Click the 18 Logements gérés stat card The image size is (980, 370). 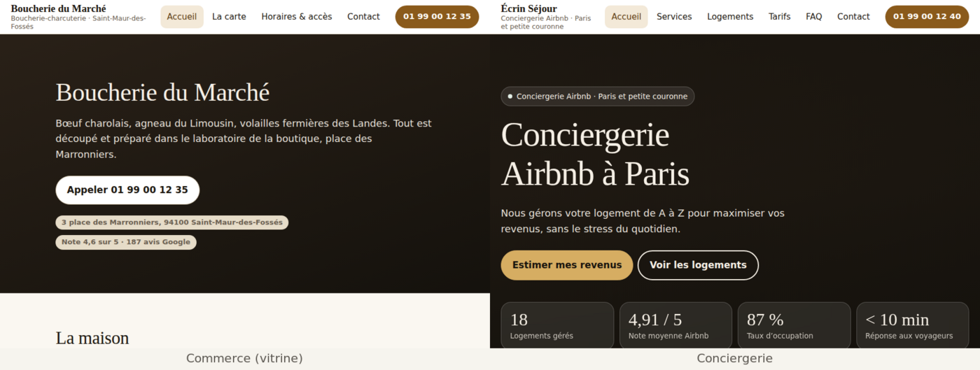557,326
